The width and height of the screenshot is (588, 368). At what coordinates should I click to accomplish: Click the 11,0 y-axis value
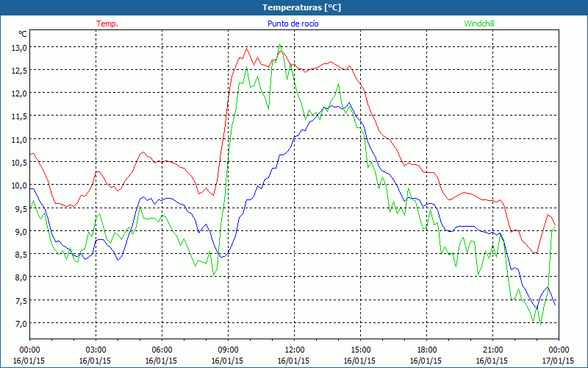(x=21, y=139)
